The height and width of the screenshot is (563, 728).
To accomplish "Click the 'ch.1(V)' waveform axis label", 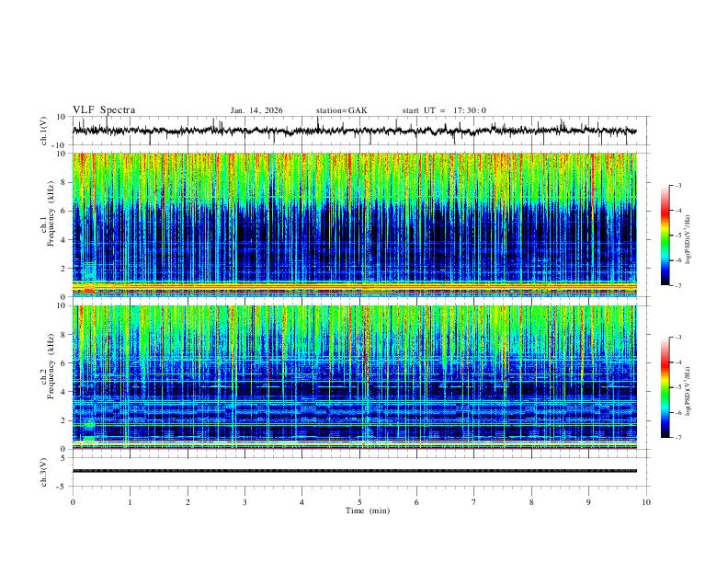I will [x=45, y=131].
